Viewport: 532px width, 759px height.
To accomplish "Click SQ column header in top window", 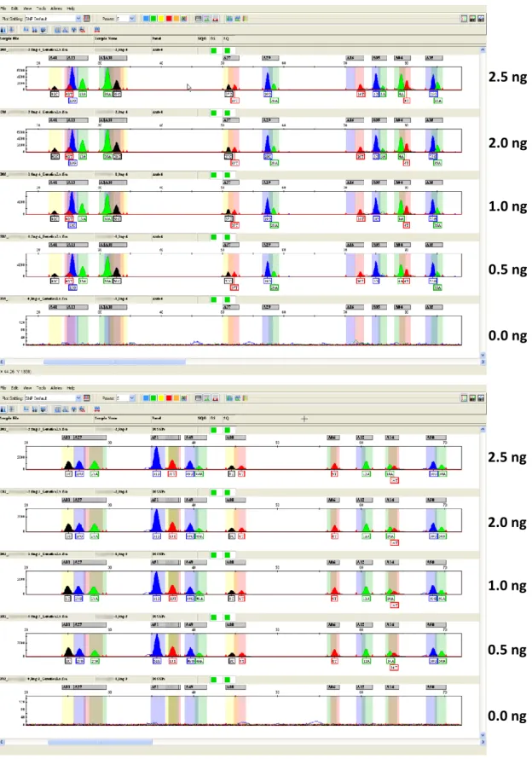I will click(226, 38).
